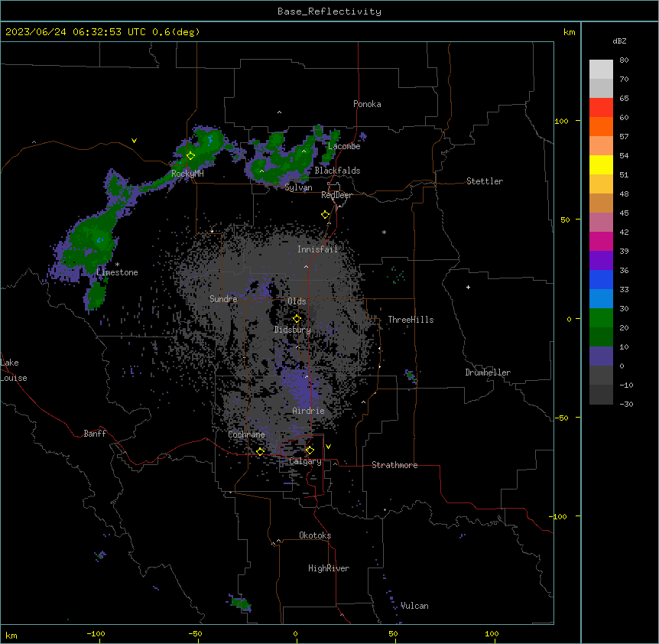Screen dimensions: 659x644
Task: Pick the red legend swatch between 65 and 60
Action: point(601,108)
